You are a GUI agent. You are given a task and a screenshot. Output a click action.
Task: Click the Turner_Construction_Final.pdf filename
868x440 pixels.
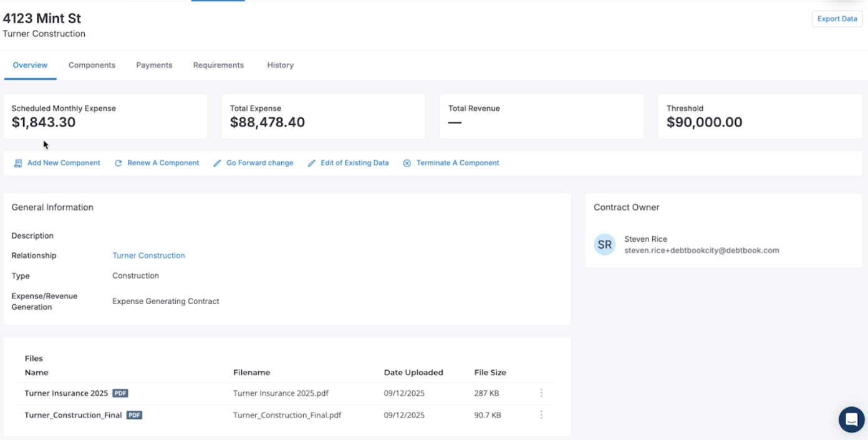point(287,414)
